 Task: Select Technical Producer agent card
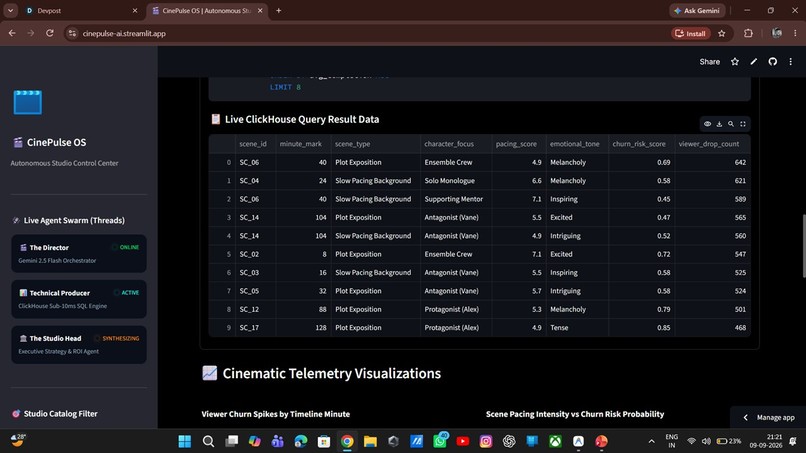point(79,299)
